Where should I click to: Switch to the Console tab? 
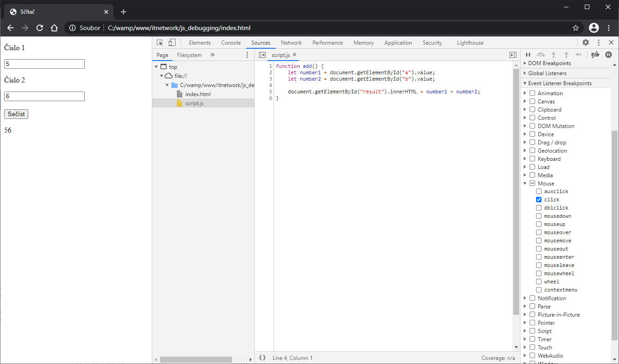231,43
